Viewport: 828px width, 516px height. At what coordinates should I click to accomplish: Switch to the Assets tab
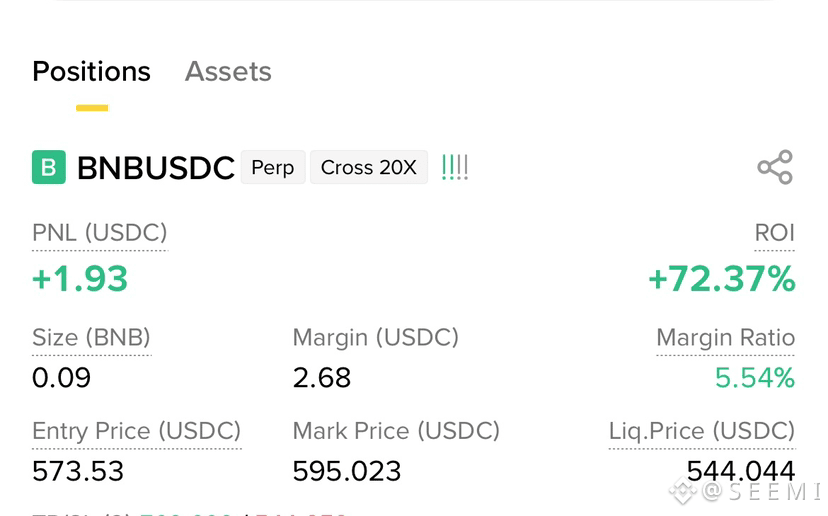(228, 71)
